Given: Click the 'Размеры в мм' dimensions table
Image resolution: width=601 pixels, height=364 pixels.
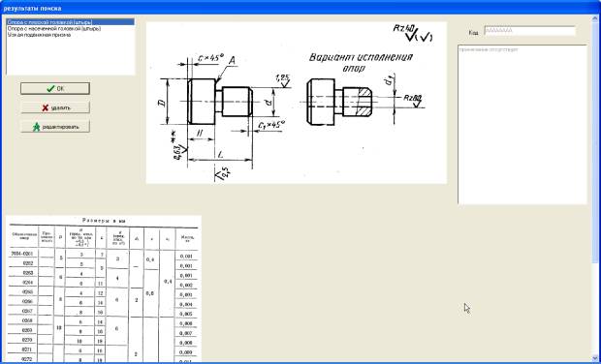Looking at the screenshot, I should click(x=104, y=289).
